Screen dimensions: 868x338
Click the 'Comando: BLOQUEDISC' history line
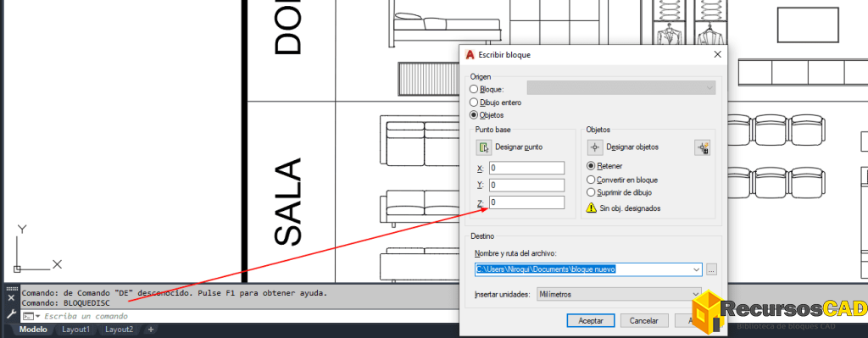point(66,303)
